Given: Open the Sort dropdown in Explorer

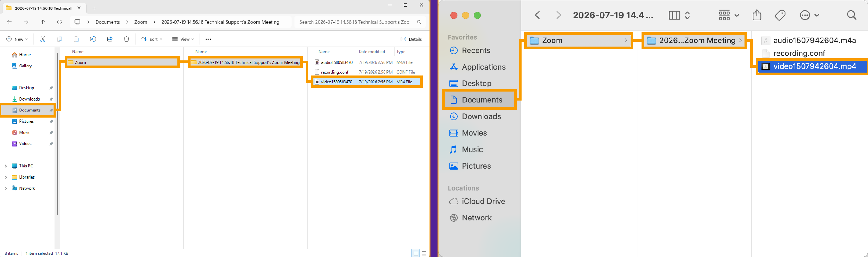Looking at the screenshot, I should (152, 39).
